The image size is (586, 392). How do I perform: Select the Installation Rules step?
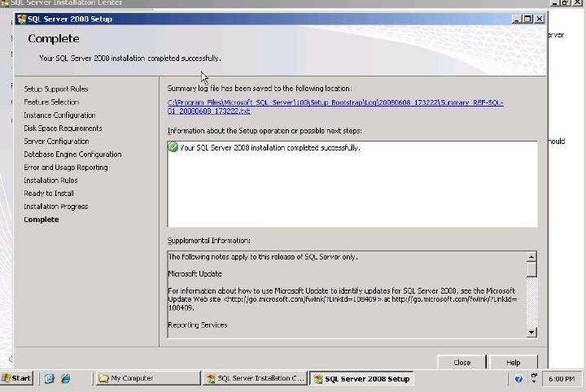pos(50,181)
